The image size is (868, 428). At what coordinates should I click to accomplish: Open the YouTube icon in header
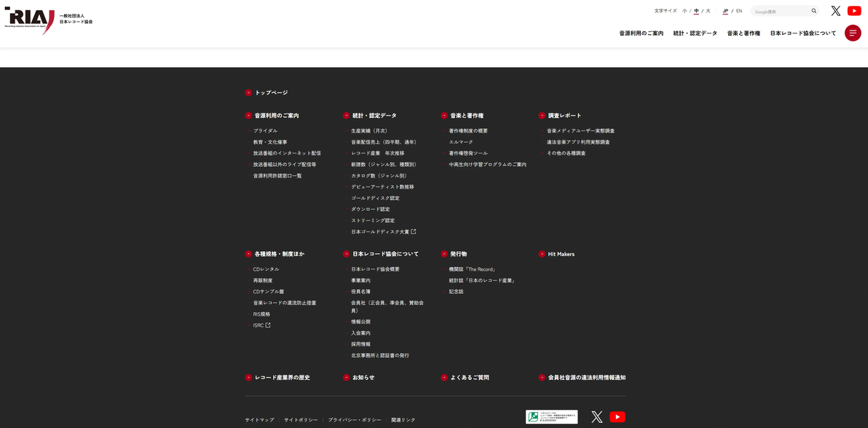pos(854,11)
